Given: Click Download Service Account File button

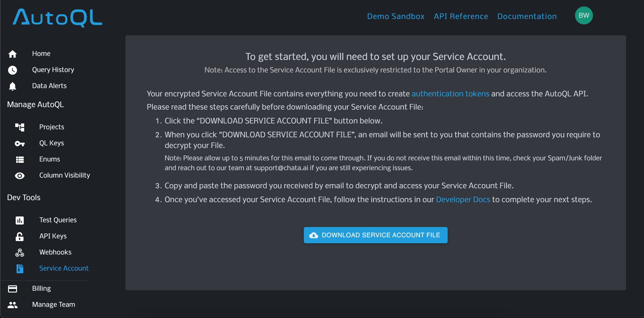Looking at the screenshot, I should (376, 235).
